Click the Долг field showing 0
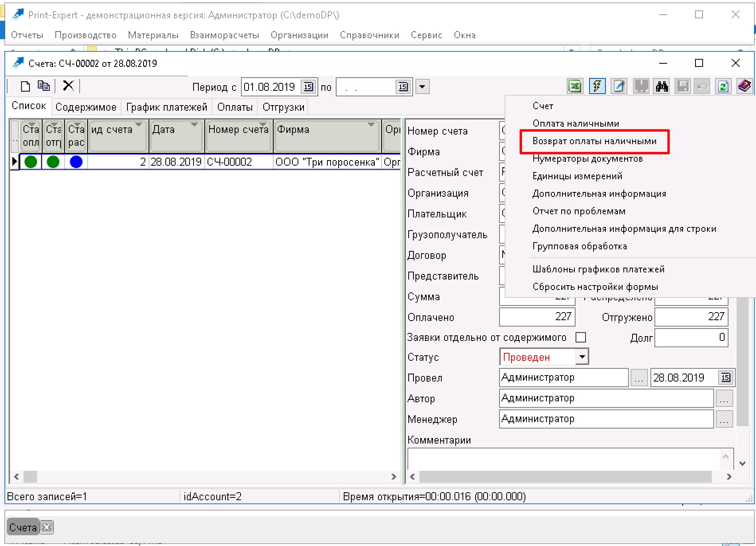Viewport: 756px width, 546px height. coord(691,337)
